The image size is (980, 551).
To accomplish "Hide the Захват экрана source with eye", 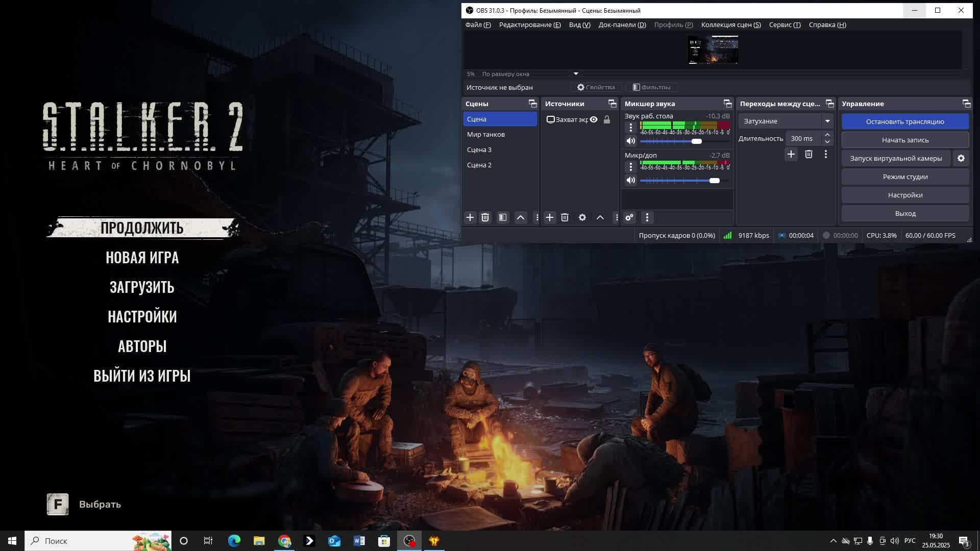I will coord(594,119).
